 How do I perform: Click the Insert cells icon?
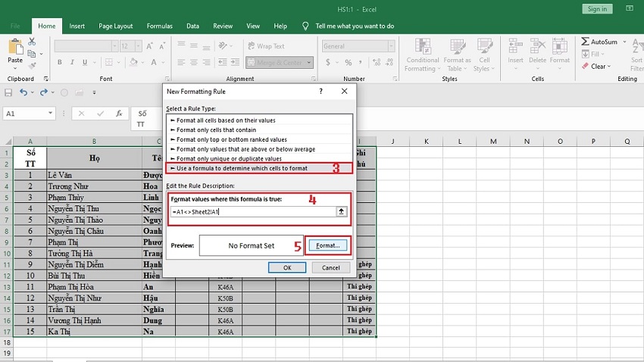(x=515, y=50)
